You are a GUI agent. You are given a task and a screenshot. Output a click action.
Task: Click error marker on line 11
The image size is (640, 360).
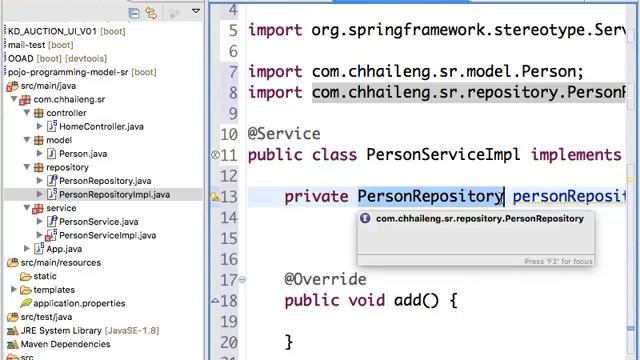215,155
